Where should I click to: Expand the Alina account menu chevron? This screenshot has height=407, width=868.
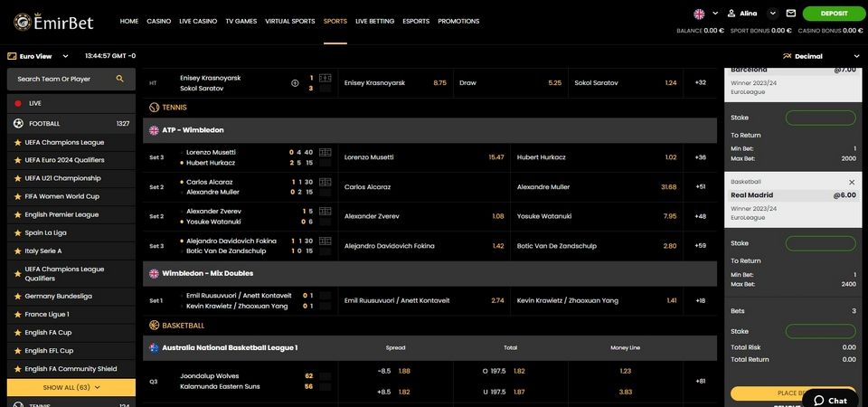click(773, 14)
